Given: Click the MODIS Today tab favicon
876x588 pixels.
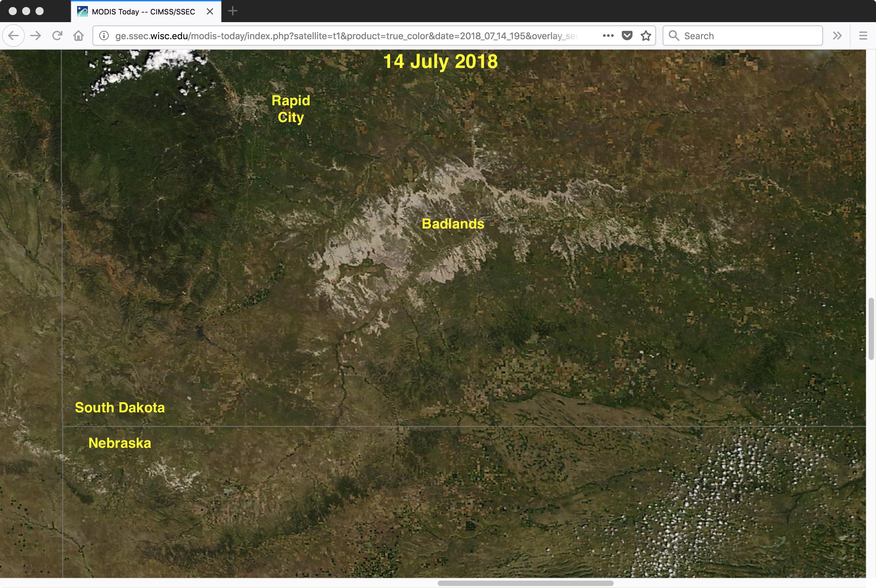Looking at the screenshot, I should (x=82, y=12).
